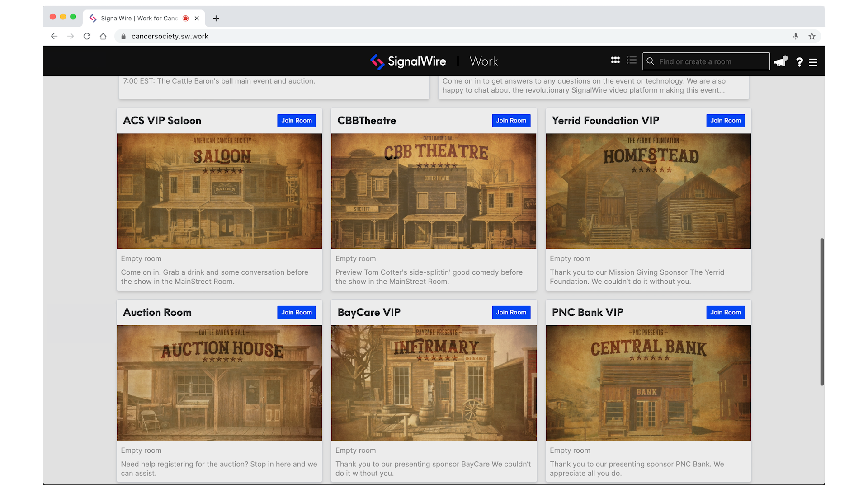This screenshot has height=488, width=868.
Task: Click the SignalWire logo
Action: pos(408,61)
